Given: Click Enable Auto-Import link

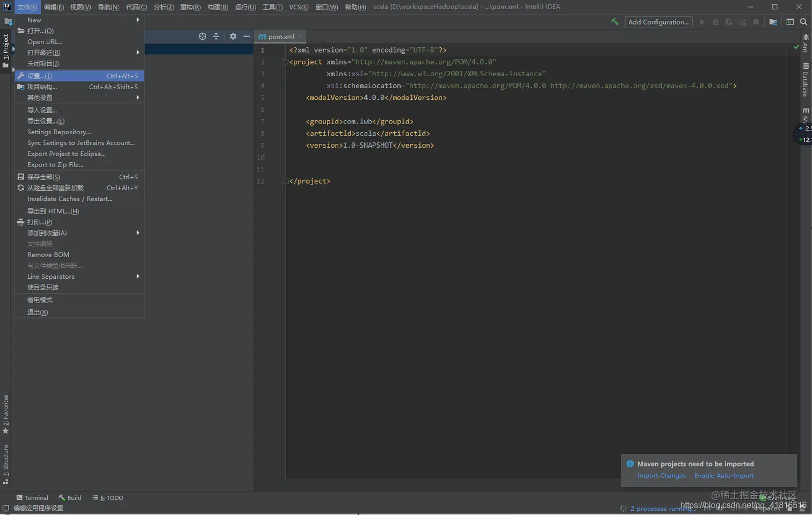Looking at the screenshot, I should tap(724, 476).
